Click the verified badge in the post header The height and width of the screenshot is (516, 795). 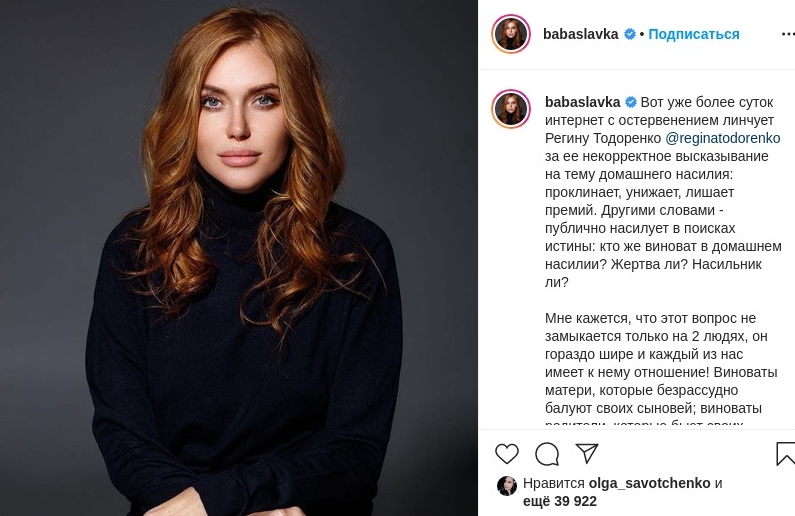pyautogui.click(x=630, y=34)
